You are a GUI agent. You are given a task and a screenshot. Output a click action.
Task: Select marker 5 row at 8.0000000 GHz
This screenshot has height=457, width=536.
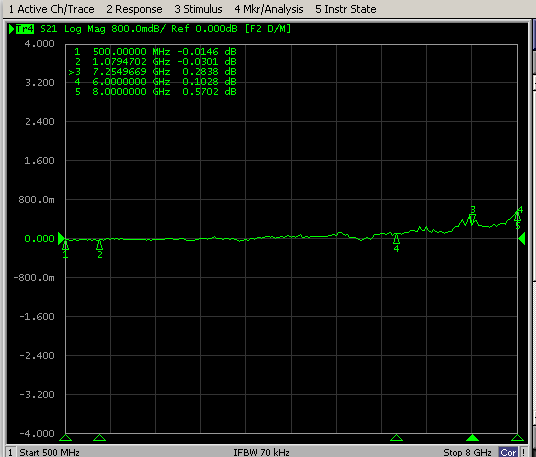(x=156, y=91)
